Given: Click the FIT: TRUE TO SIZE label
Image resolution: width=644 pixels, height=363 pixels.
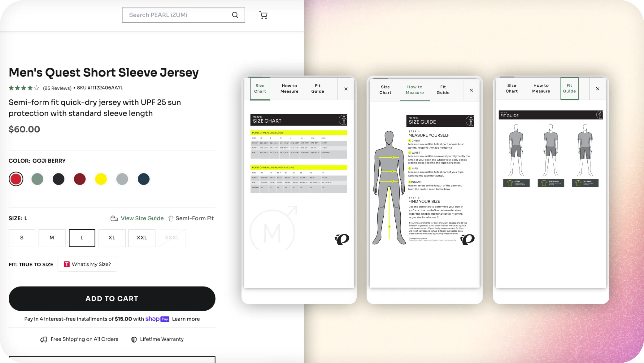Looking at the screenshot, I should (31, 265).
